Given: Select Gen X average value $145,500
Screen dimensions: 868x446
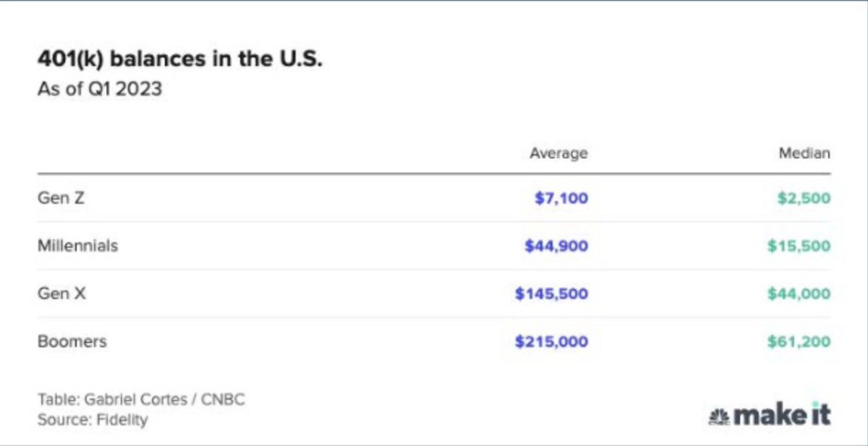Looking at the screenshot, I should pyautogui.click(x=552, y=294).
